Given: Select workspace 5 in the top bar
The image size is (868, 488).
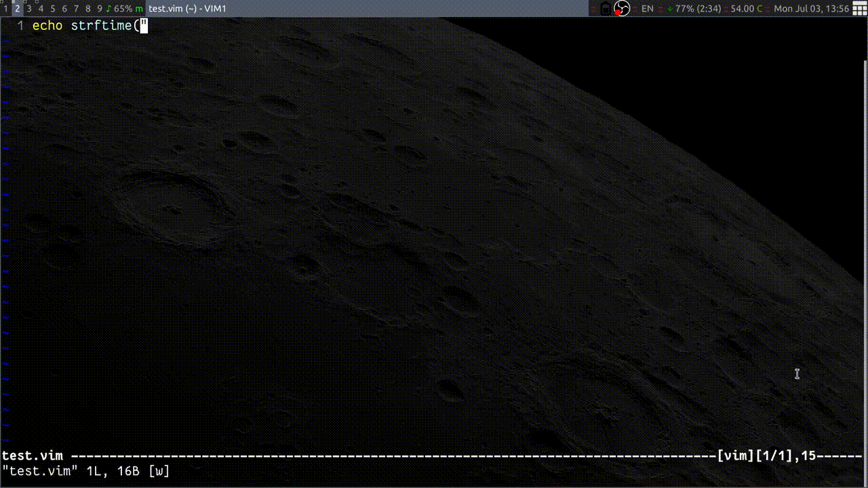Looking at the screenshot, I should pyautogui.click(x=53, y=9).
